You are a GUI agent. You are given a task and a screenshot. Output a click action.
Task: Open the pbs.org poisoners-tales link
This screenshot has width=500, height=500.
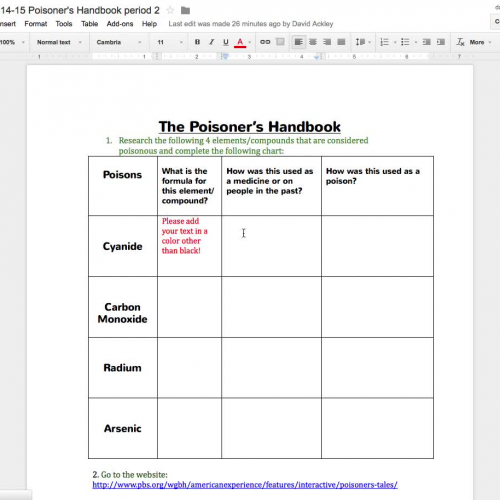pos(245,485)
